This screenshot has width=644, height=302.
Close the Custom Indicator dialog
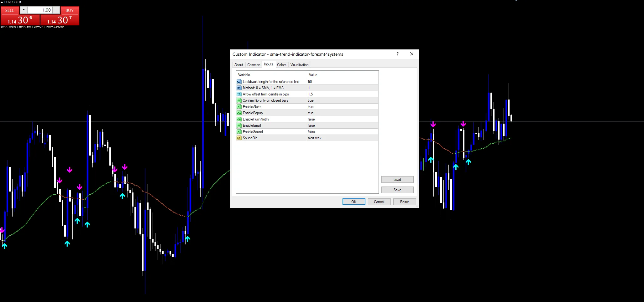coord(412,54)
